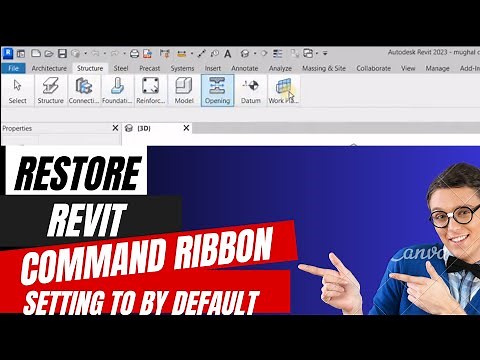Click the New file icon
This screenshot has height=360, width=480.
pos(36,53)
